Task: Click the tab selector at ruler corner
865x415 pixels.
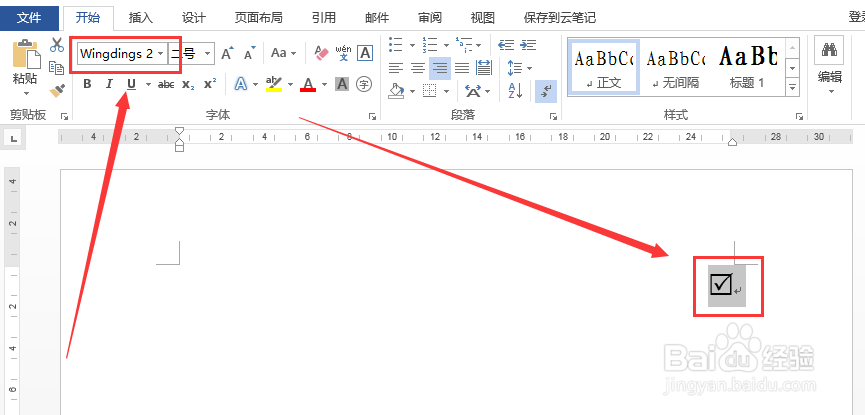Action: [14, 138]
